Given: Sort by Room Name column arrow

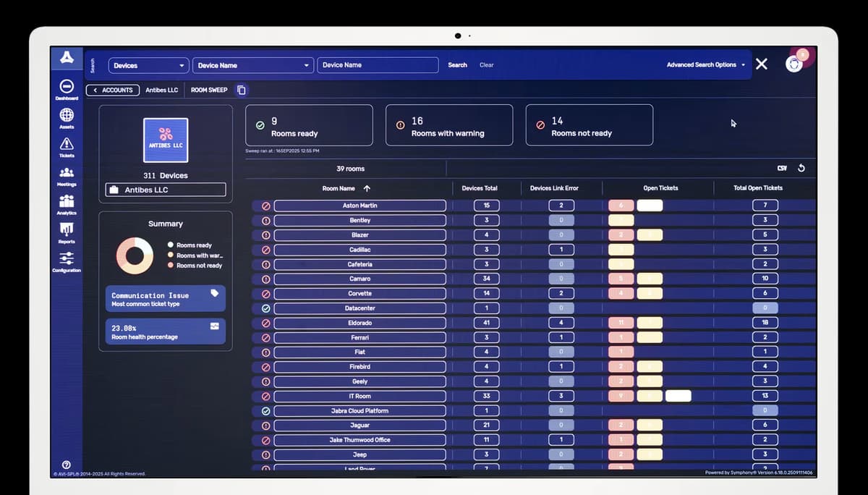Looking at the screenshot, I should [x=367, y=188].
